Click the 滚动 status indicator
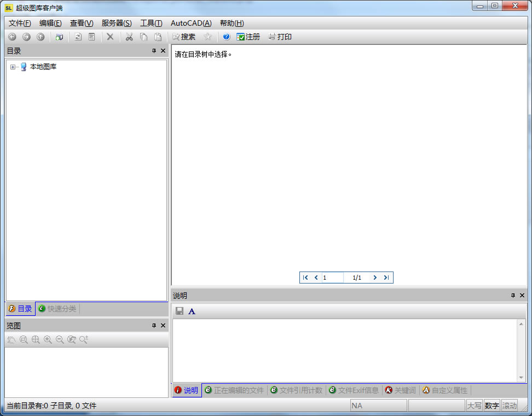Screen dimensions: 532x416 (509, 406)
